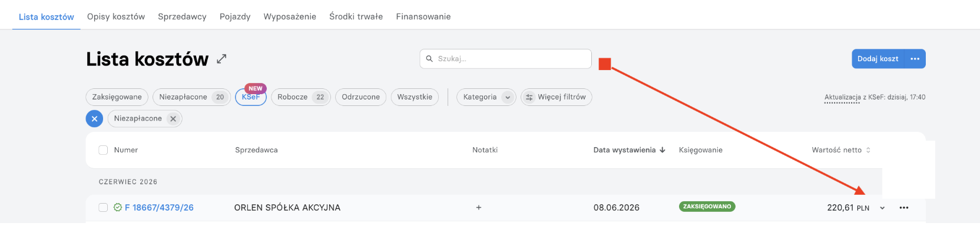Add note with plus icon for ORLEN invoice
The image size is (980, 226).
pos(479,207)
